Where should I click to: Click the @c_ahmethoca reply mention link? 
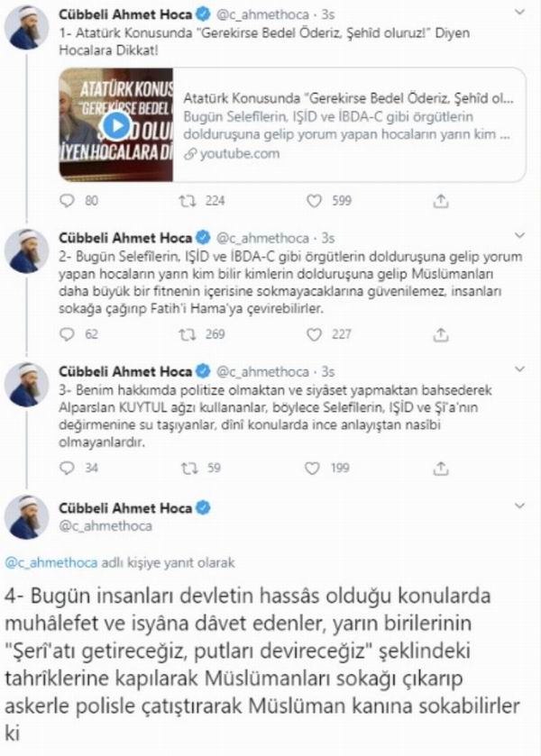click(51, 562)
